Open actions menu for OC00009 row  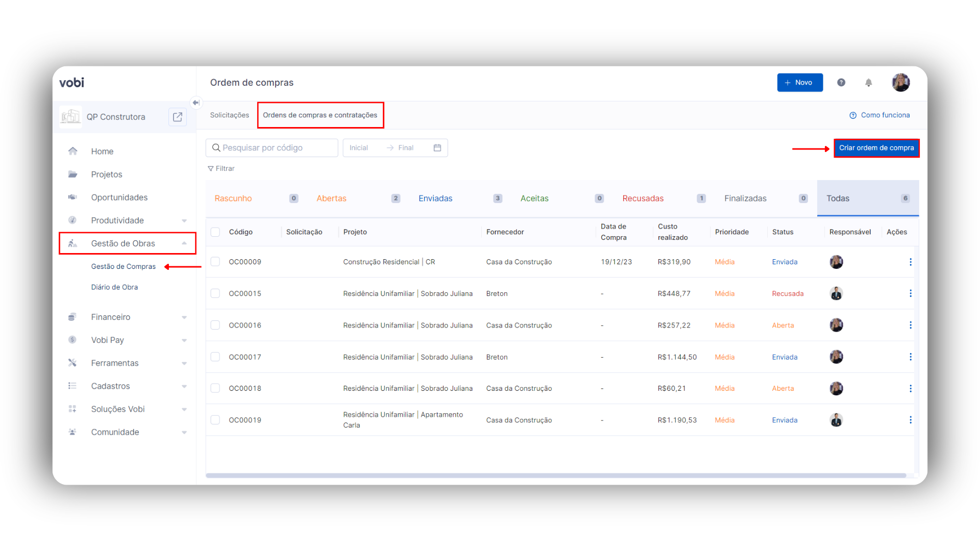[910, 262]
